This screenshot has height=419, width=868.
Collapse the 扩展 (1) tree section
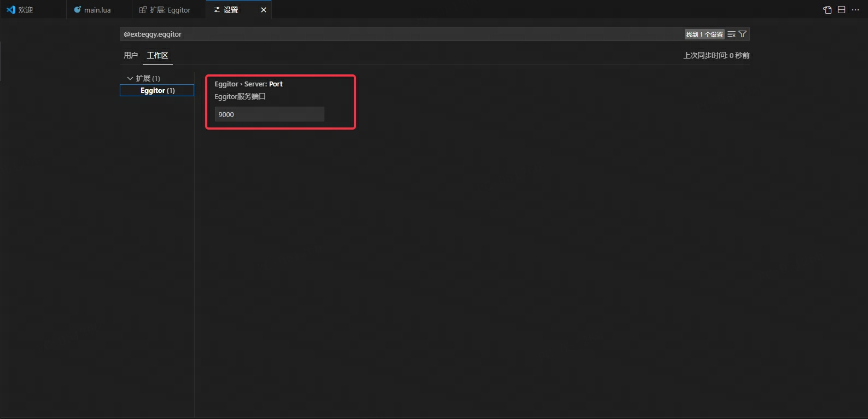pyautogui.click(x=130, y=78)
